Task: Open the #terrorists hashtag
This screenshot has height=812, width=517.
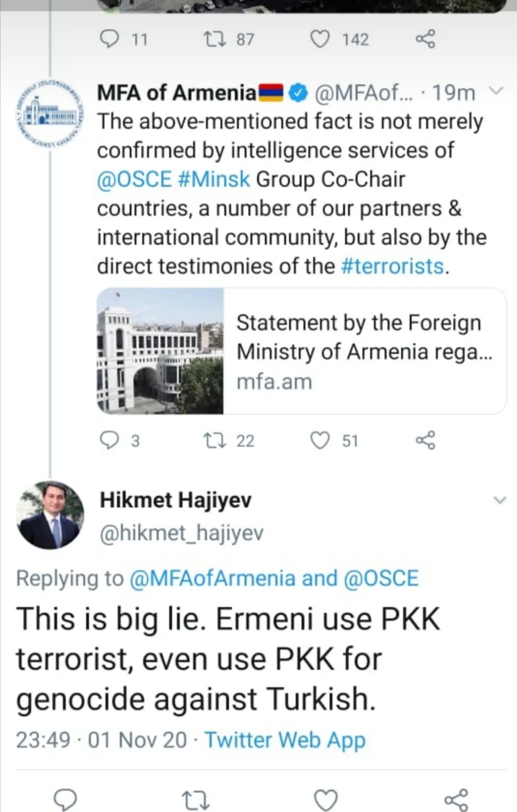Action: (392, 266)
